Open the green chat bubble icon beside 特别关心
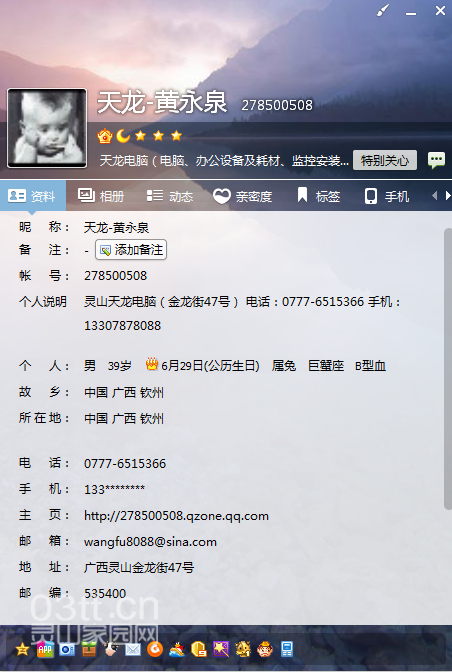 [x=436, y=161]
